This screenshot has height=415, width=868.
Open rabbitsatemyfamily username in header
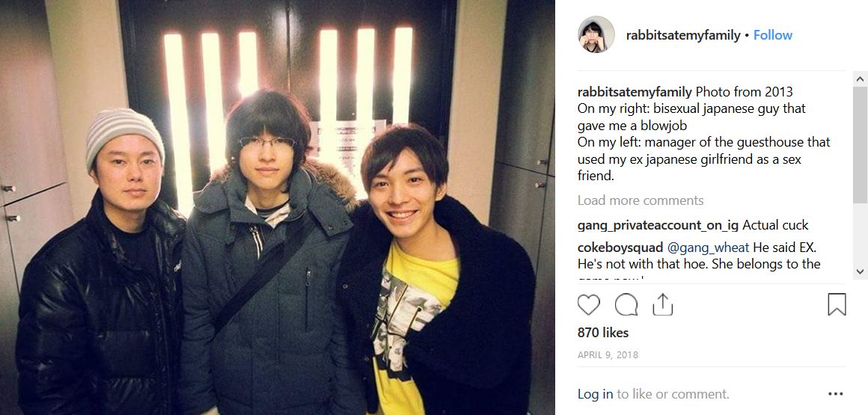[683, 35]
